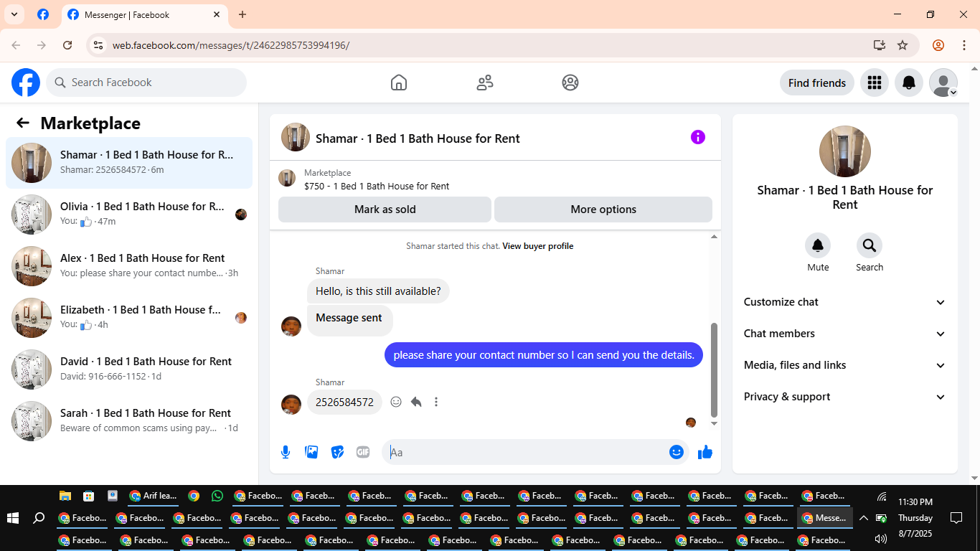Mute this conversation

click(x=818, y=246)
